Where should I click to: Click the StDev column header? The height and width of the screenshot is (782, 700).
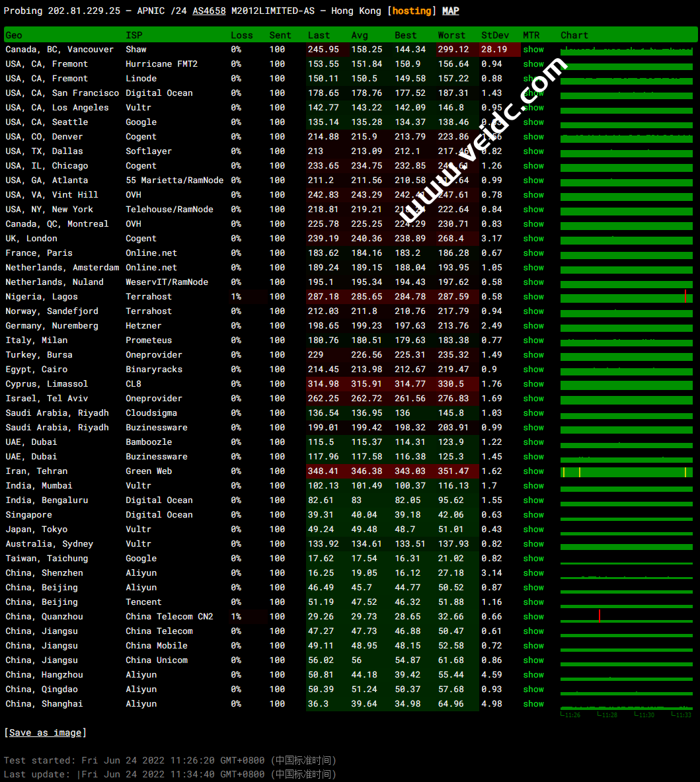(495, 35)
